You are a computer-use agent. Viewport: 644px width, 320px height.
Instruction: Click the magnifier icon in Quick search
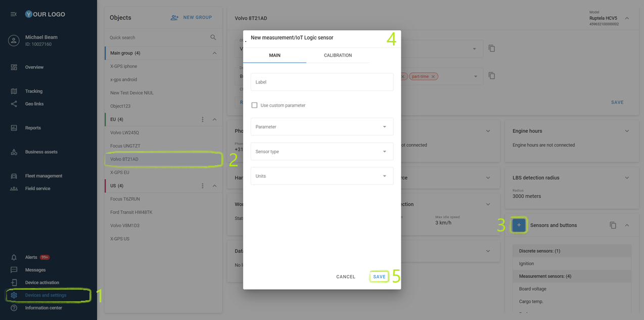(x=213, y=37)
